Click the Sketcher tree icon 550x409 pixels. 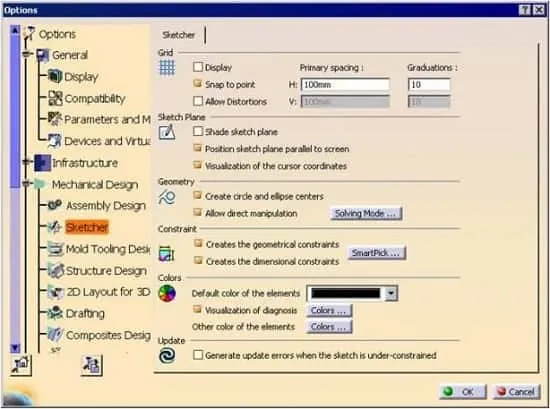point(54,227)
